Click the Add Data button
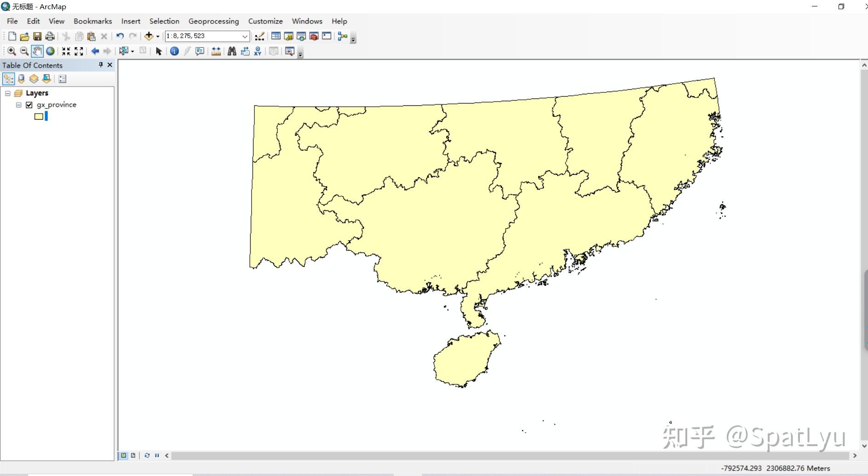The image size is (868, 476). coord(149,36)
